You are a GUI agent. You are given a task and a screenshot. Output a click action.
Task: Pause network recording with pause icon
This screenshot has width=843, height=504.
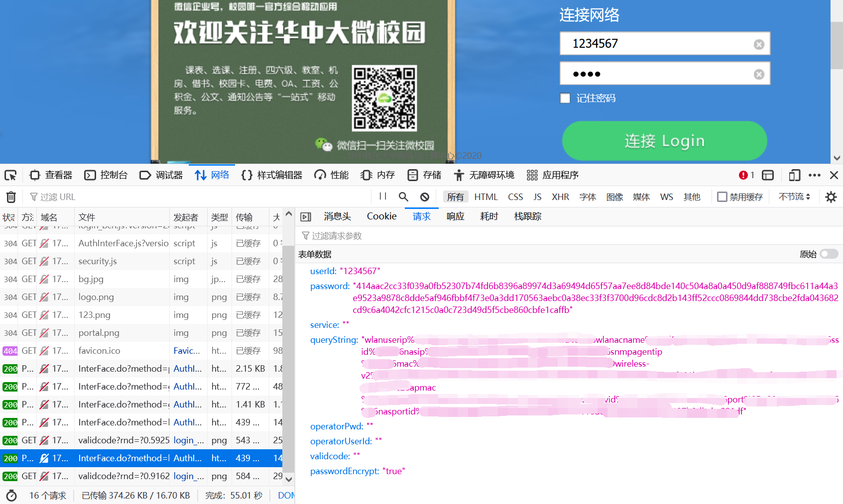pos(383,197)
